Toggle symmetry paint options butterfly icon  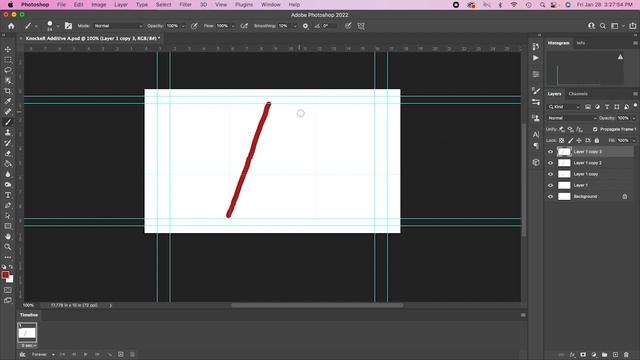click(361, 26)
